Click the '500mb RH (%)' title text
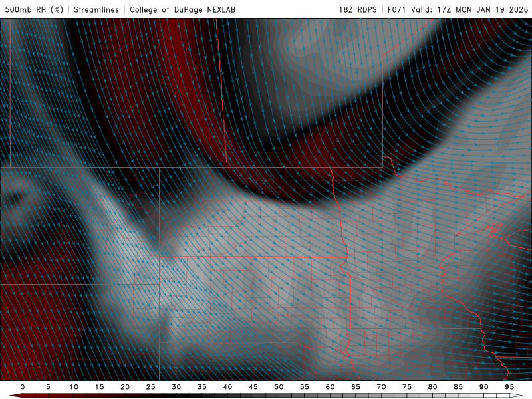Image resolution: width=532 pixels, height=399 pixels. 34,9
